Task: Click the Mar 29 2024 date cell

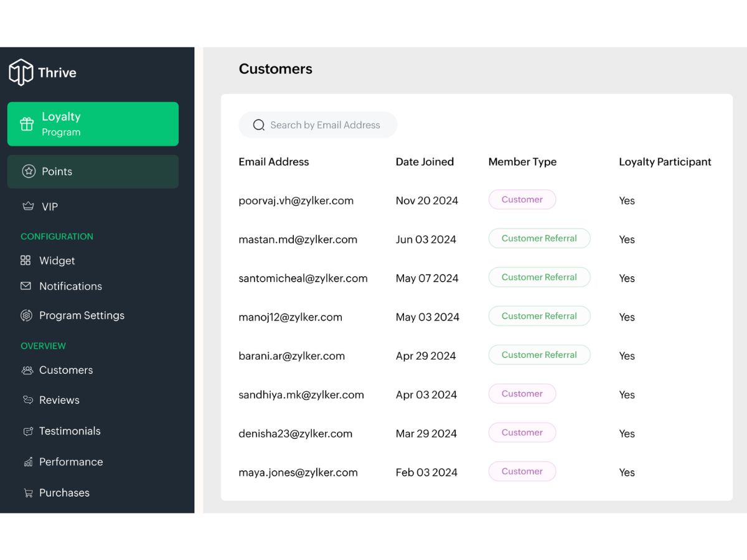Action: tap(426, 434)
